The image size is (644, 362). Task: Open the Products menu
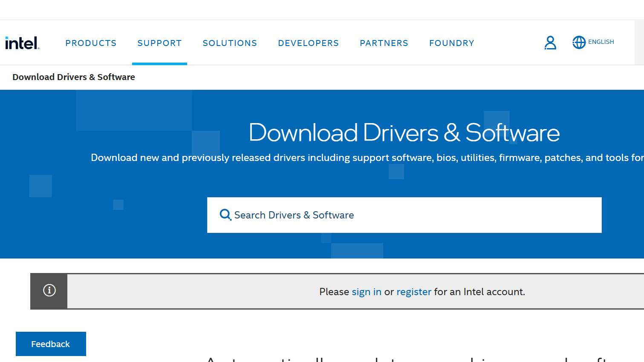tap(91, 43)
